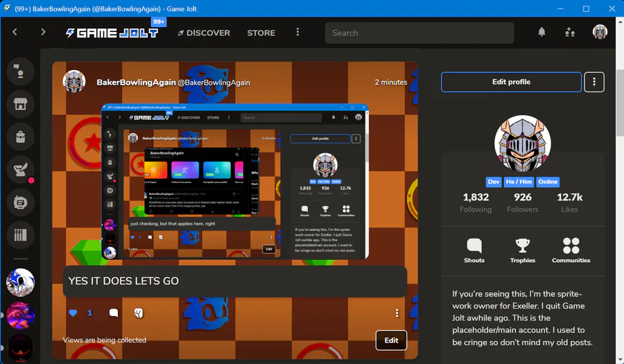Click Views are being collected text
The image size is (624, 364).
pyautogui.click(x=104, y=340)
